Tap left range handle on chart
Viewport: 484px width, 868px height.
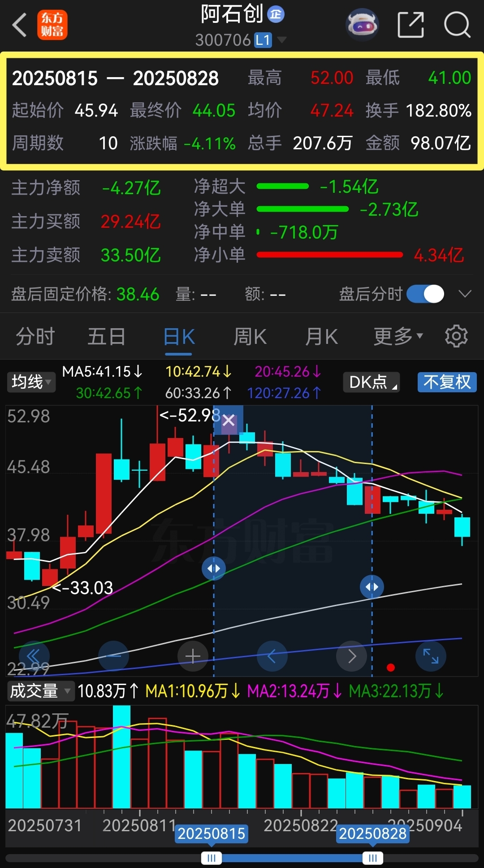[214, 569]
